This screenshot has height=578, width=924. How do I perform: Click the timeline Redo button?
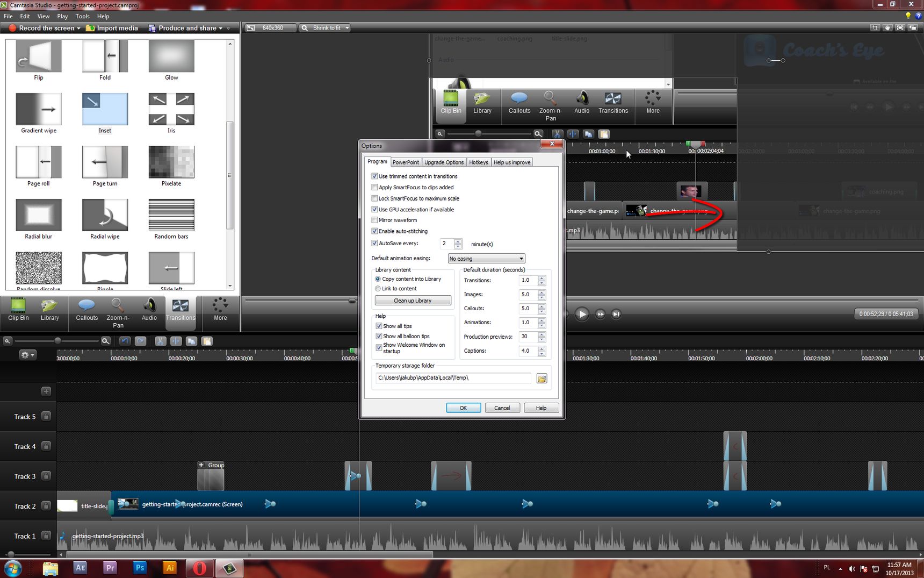pyautogui.click(x=140, y=341)
